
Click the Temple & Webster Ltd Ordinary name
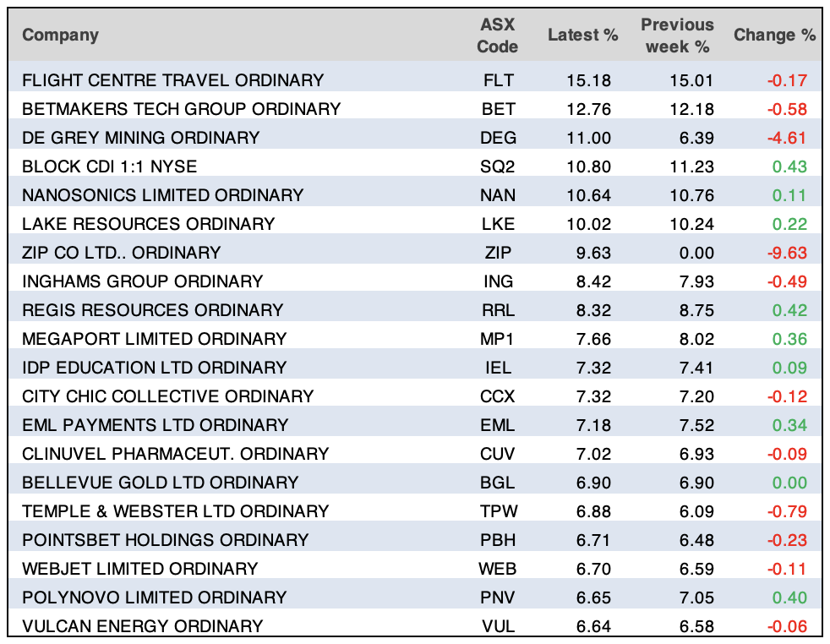(x=175, y=511)
